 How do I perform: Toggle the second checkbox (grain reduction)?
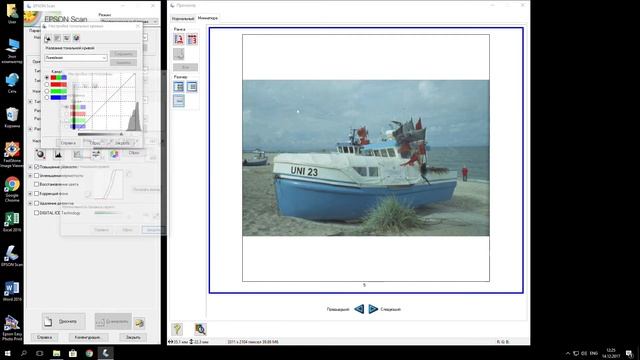point(36,176)
